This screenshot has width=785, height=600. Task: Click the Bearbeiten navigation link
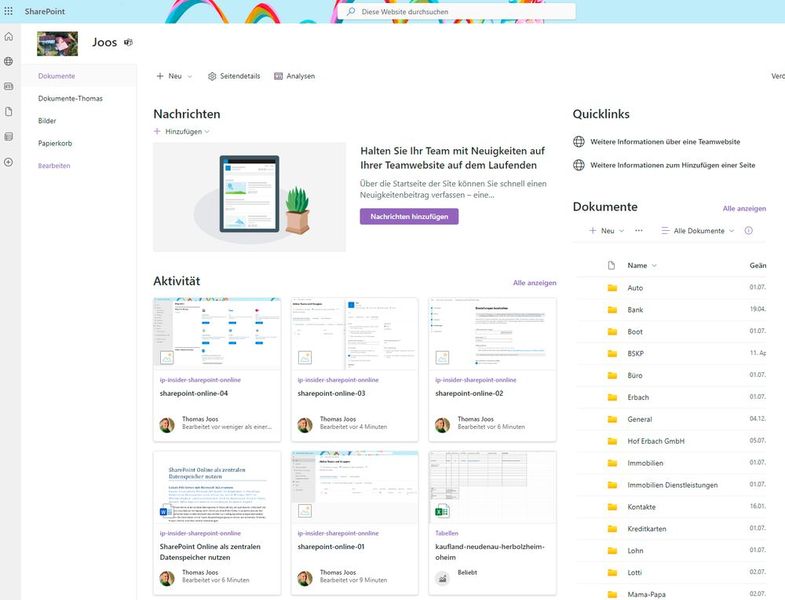click(54, 166)
